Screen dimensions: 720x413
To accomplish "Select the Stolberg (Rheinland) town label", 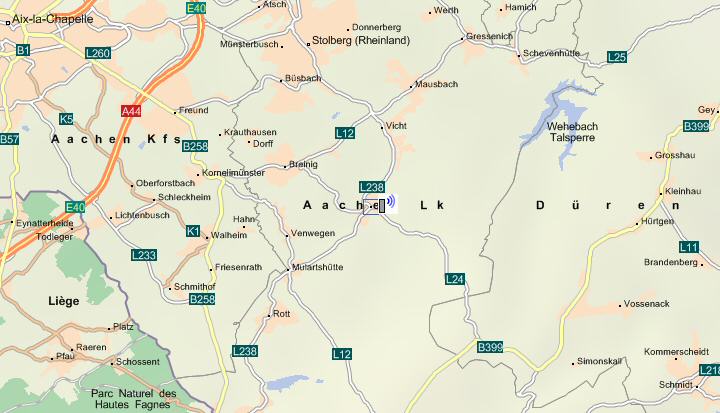I will (361, 40).
